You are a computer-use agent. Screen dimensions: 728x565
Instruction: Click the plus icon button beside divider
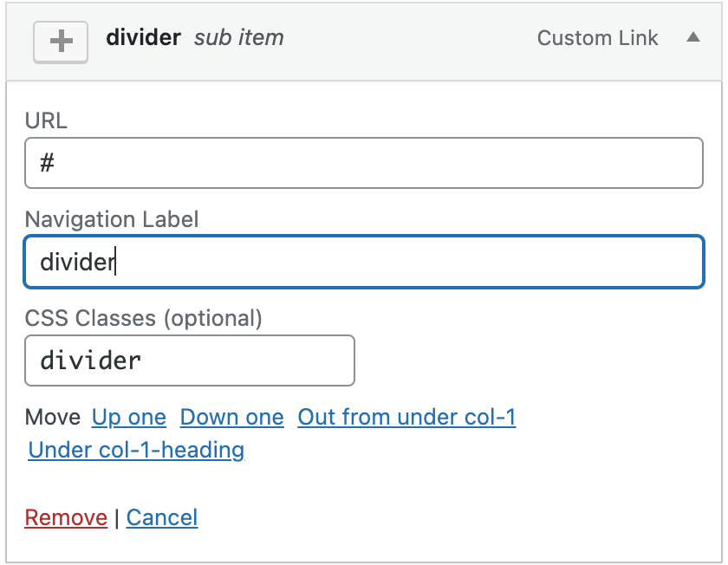[x=61, y=42]
